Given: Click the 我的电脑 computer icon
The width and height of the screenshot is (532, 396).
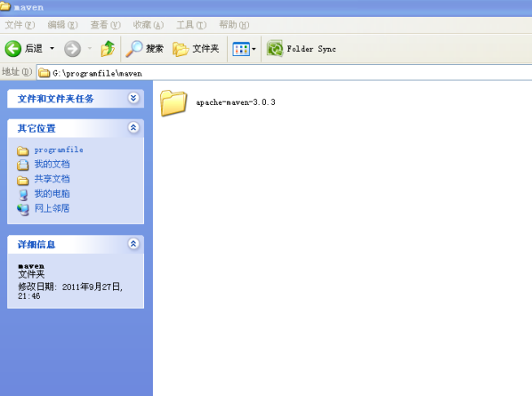Looking at the screenshot, I should pos(23,194).
